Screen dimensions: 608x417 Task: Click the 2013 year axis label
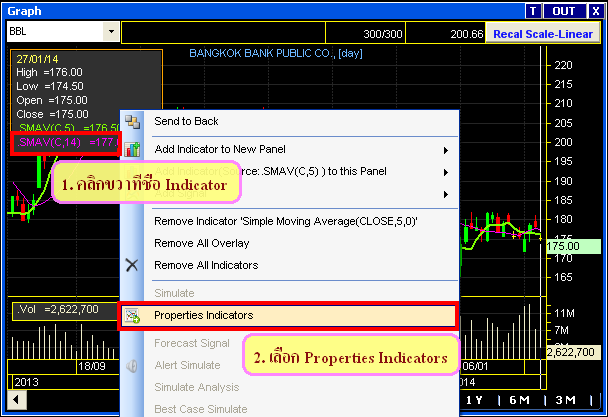point(26,382)
